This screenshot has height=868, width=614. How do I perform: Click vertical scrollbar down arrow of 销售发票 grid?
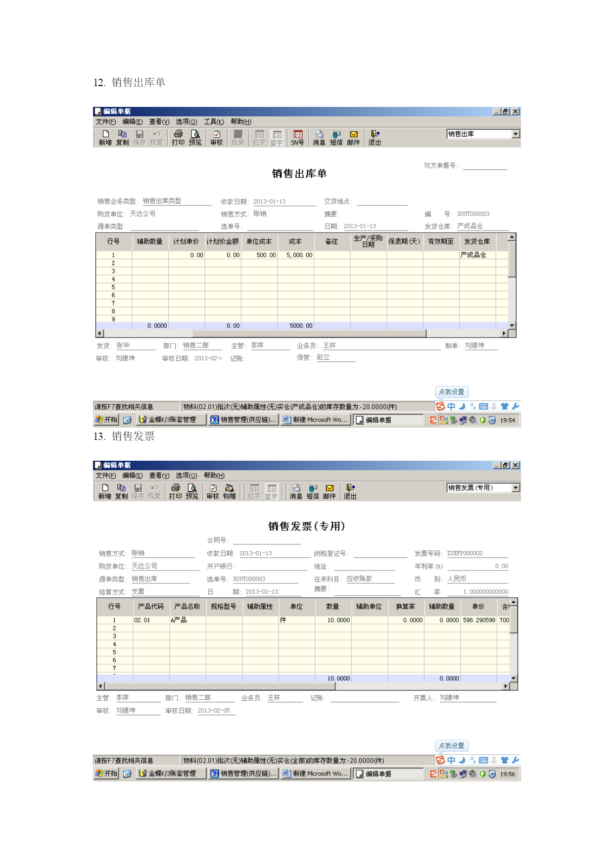514,678
